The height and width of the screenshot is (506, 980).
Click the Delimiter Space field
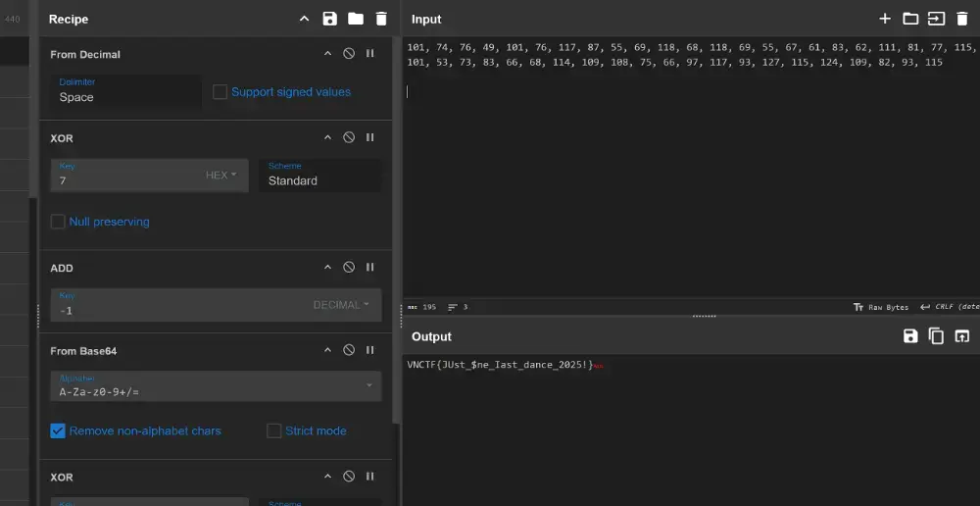(125, 97)
